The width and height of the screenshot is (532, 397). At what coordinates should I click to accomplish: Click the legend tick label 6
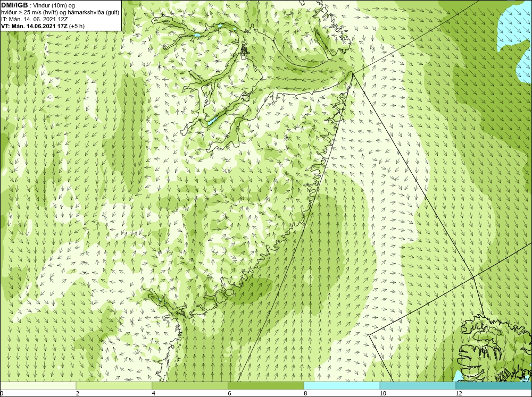pos(230,393)
